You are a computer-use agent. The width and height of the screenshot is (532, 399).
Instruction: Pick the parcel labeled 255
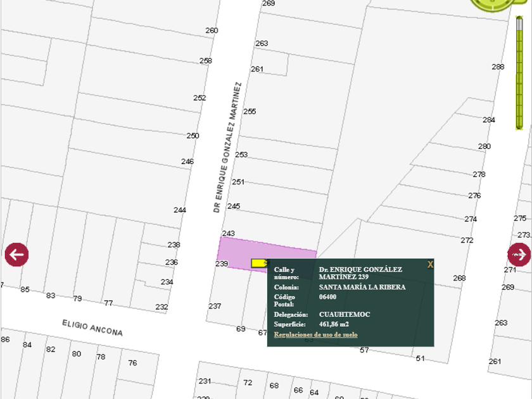(250, 111)
